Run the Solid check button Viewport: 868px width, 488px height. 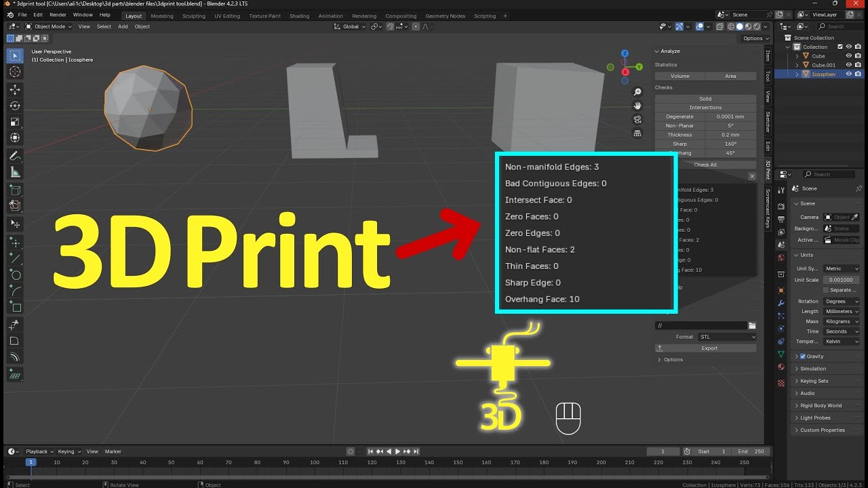pyautogui.click(x=705, y=99)
